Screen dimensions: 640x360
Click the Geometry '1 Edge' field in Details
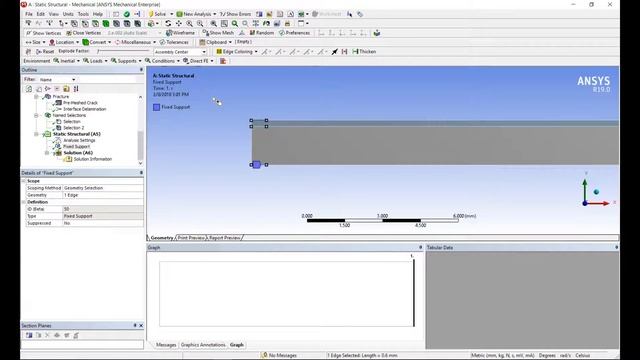tap(103, 195)
